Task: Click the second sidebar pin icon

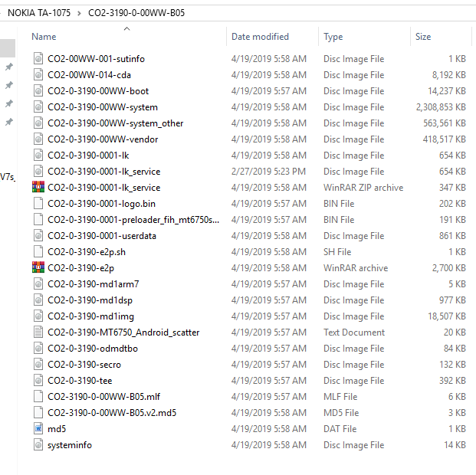Action: pos(9,85)
